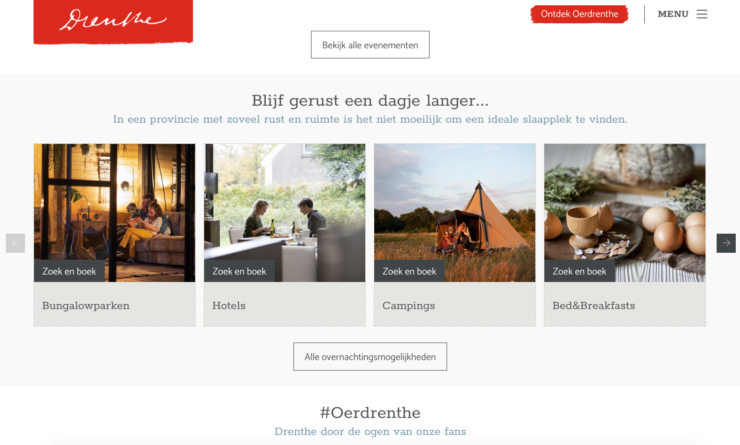Open the Bungalowparken card title
Image resolution: width=740 pixels, height=445 pixels.
(86, 306)
